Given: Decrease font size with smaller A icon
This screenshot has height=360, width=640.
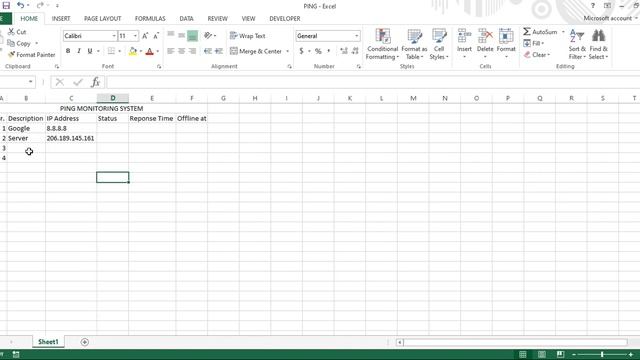Looking at the screenshot, I should [156, 36].
